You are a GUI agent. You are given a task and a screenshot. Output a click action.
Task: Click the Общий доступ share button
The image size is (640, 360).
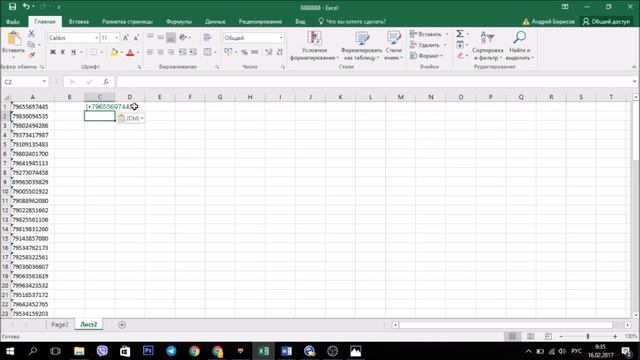[606, 22]
